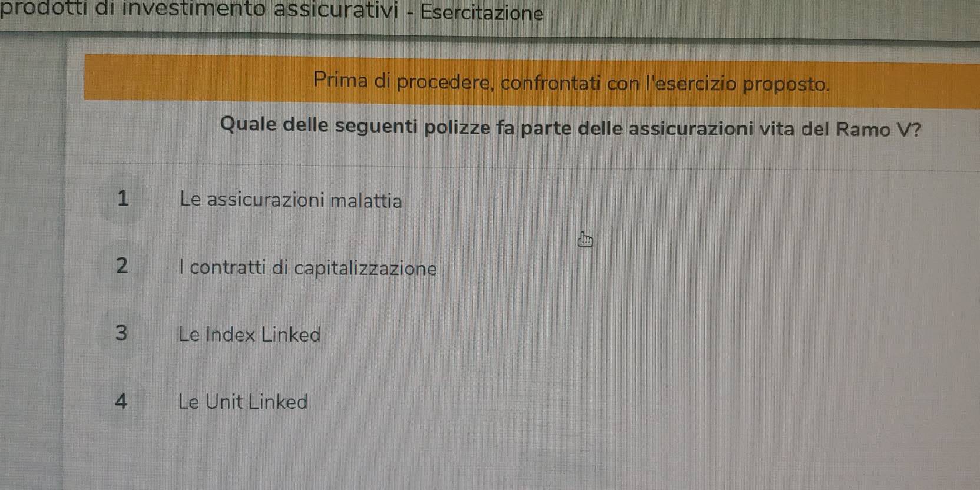This screenshot has width=980, height=490.
Task: Select the number 3 answer circle
Action: [x=121, y=333]
